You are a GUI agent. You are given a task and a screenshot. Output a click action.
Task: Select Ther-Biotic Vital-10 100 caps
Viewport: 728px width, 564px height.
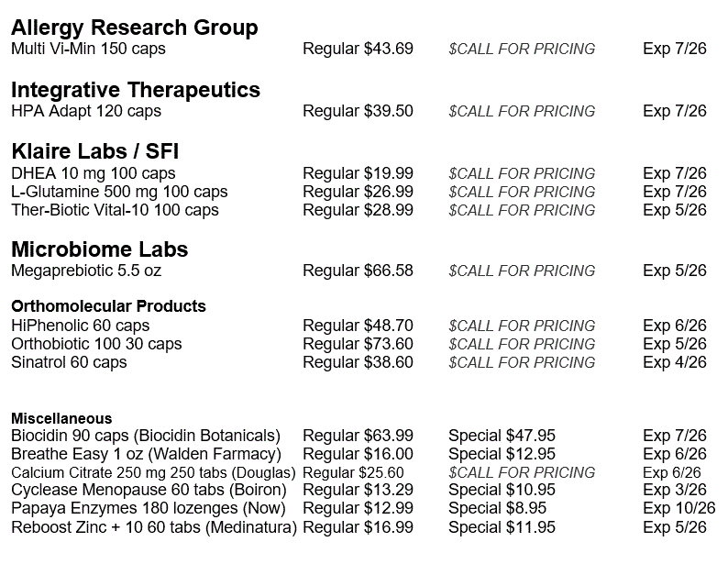pos(115,210)
